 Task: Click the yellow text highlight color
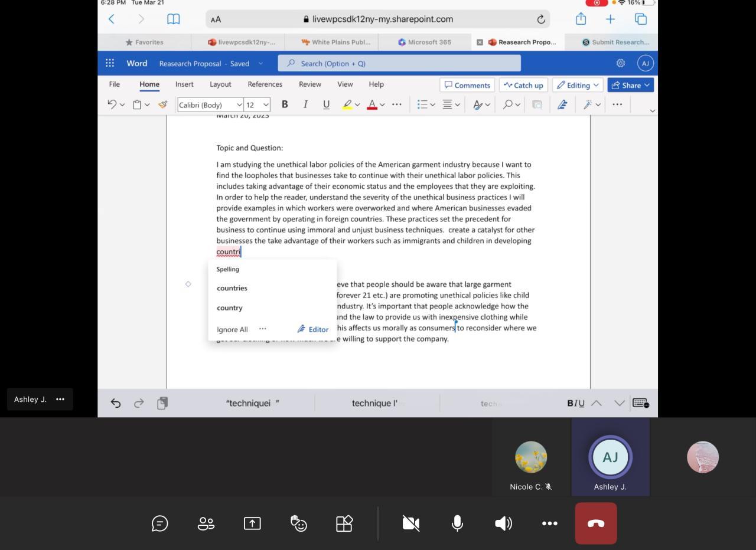coord(347,104)
